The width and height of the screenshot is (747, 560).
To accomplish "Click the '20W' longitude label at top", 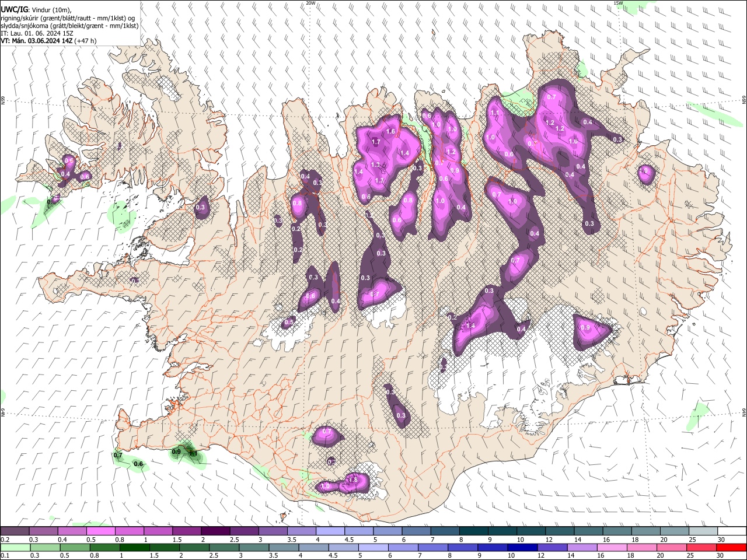I will coord(310,3).
